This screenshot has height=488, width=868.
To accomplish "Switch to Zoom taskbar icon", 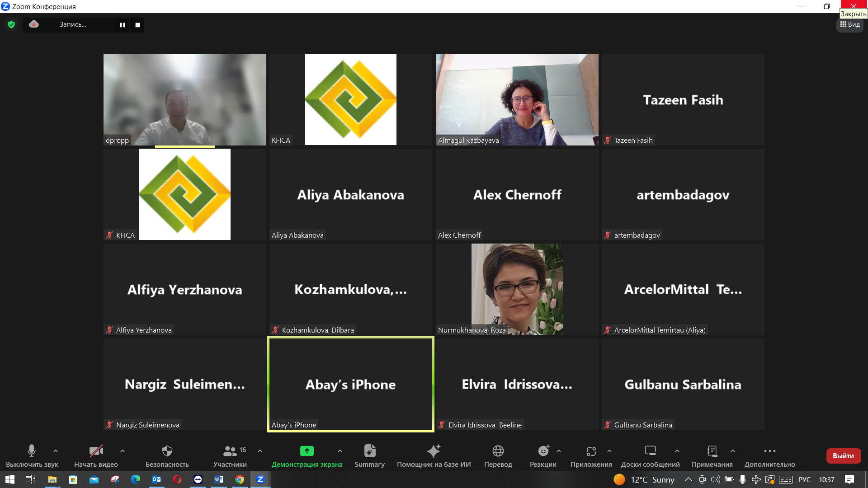I will (260, 479).
